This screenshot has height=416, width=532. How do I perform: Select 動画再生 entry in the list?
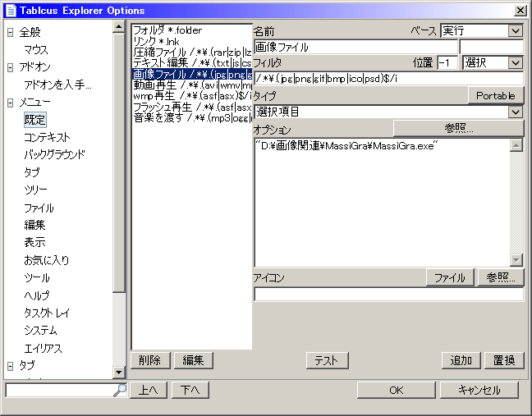(x=191, y=85)
